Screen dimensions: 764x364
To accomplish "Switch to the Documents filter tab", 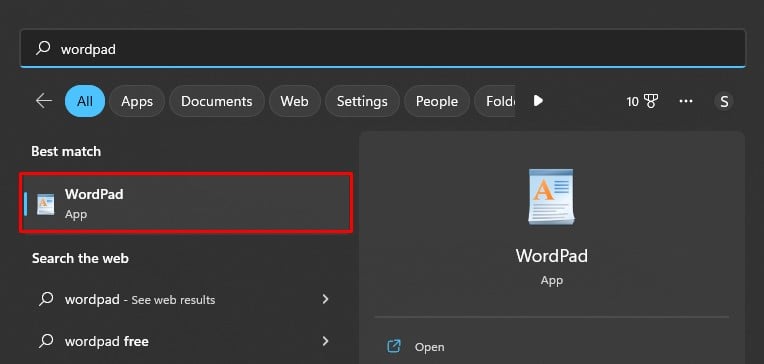I will click(217, 101).
